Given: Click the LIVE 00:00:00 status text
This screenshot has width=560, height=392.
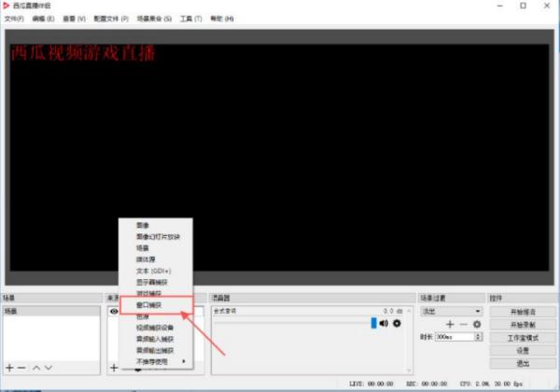Looking at the screenshot, I should (371, 384).
